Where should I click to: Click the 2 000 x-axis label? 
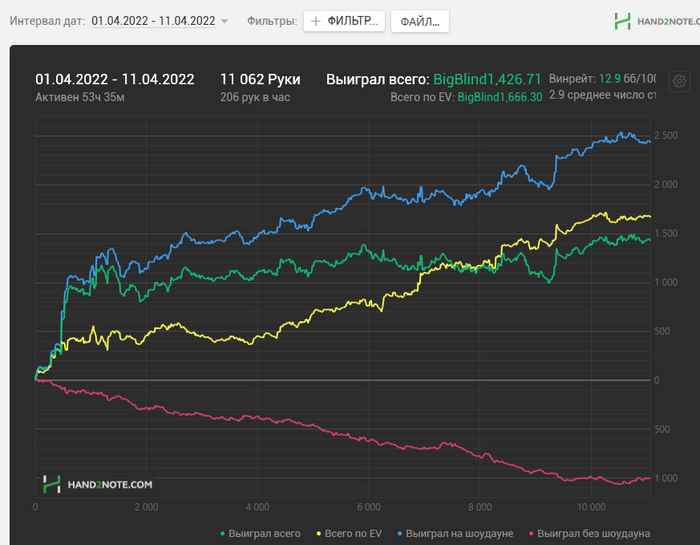146,507
